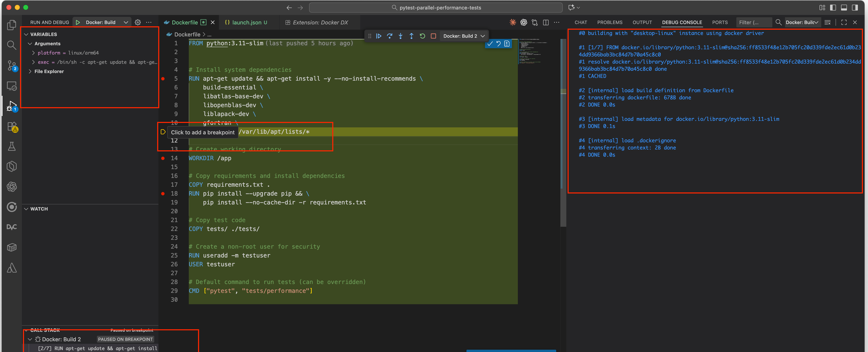Open the Testing flask icon view

11,146
